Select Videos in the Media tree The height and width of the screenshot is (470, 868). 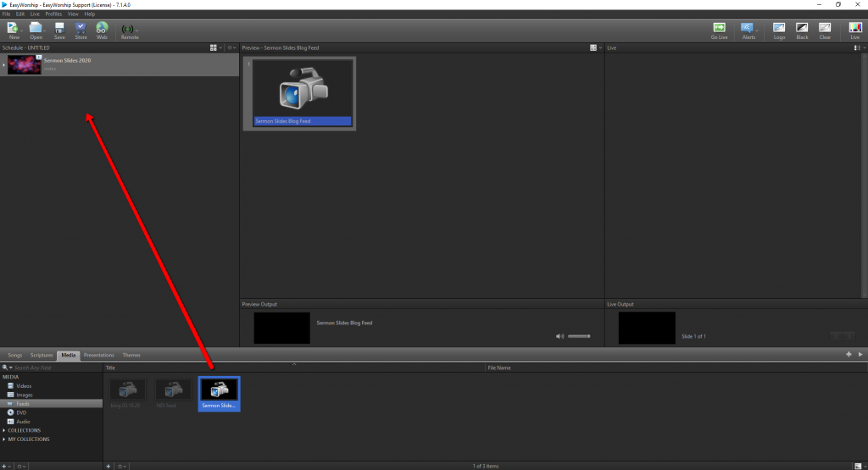24,386
